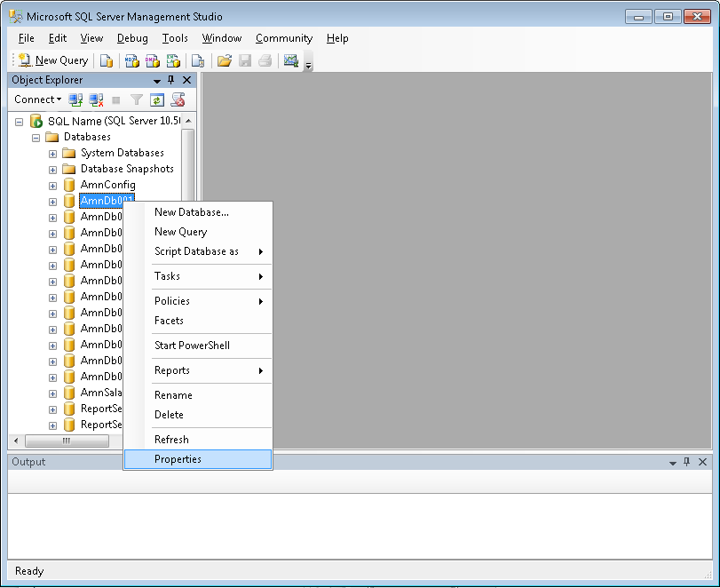
Task: Open the Policies submenu
Action: (x=198, y=301)
